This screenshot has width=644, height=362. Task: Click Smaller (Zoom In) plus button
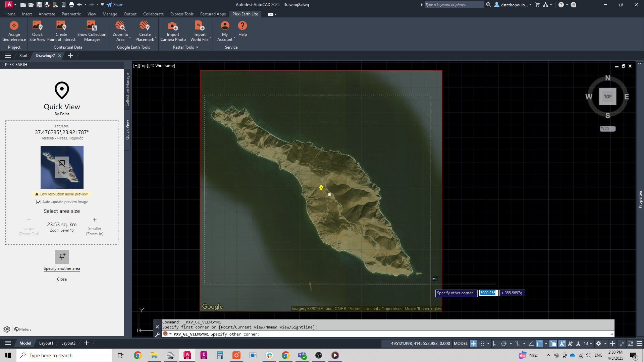tap(95, 220)
